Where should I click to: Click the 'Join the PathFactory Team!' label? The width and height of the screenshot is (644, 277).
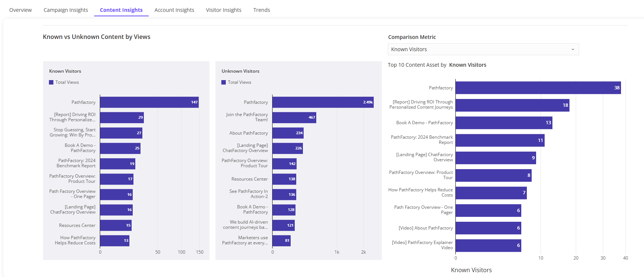pos(247,117)
